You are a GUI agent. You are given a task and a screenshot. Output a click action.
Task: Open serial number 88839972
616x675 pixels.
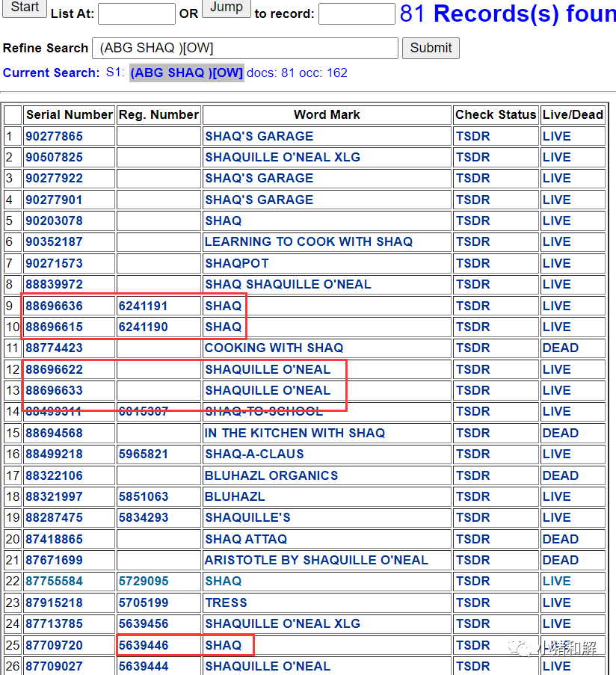(x=54, y=285)
